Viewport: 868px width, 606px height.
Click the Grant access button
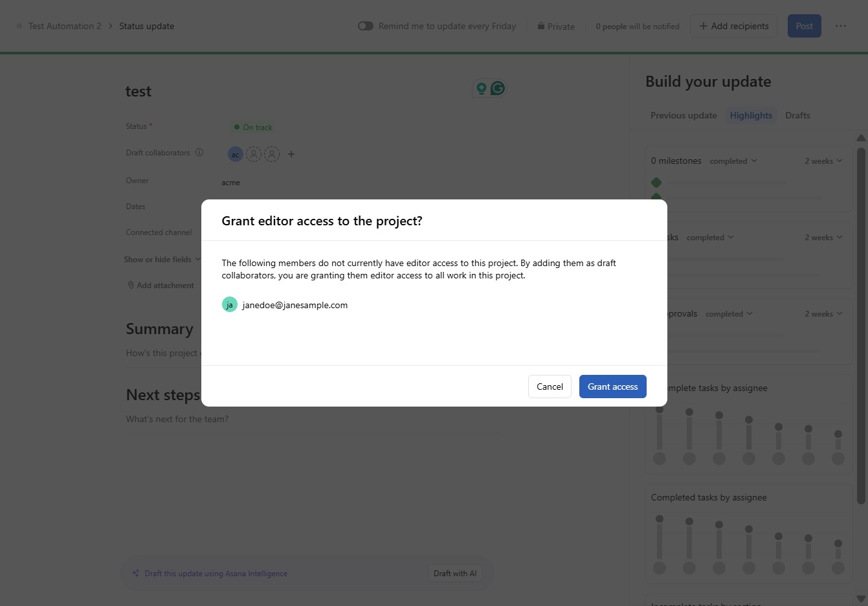612,387
